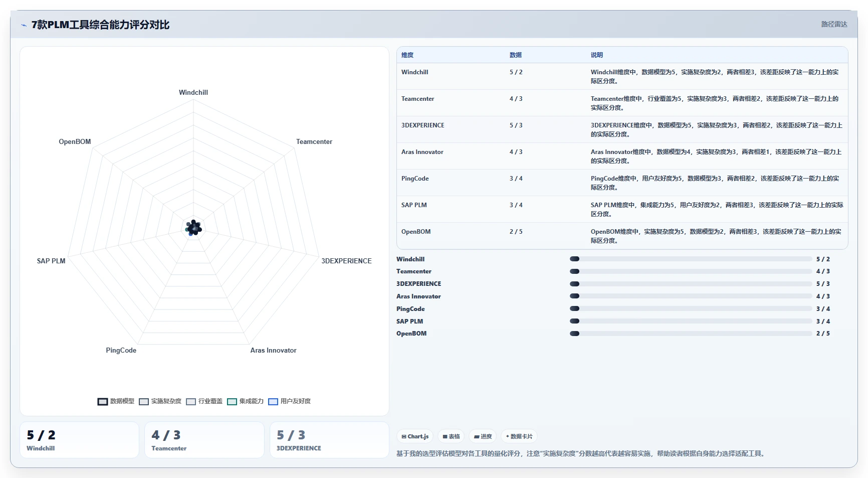This screenshot has width=868, height=478.
Task: Toggle the 行业覆盖 legend item
Action: 204,401
